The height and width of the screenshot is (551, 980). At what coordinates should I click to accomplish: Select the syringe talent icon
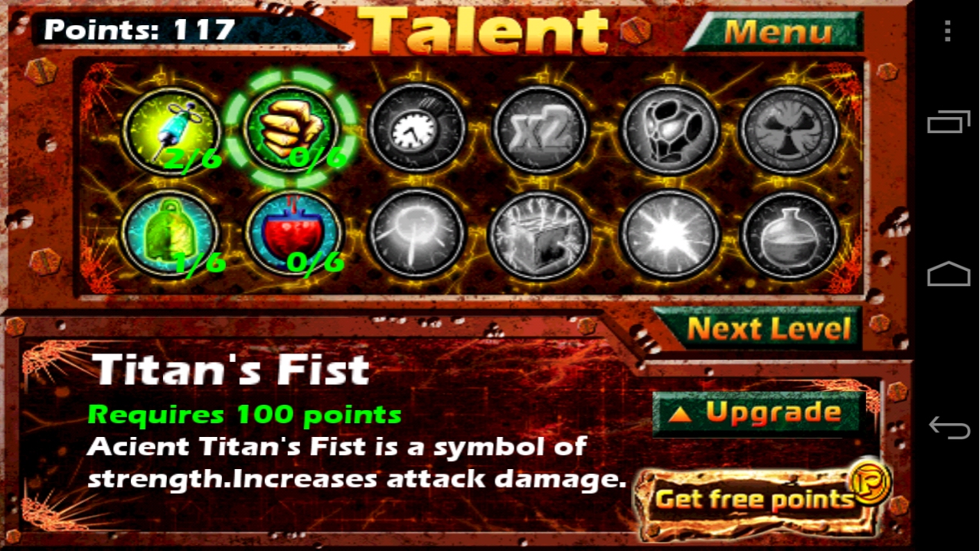171,131
